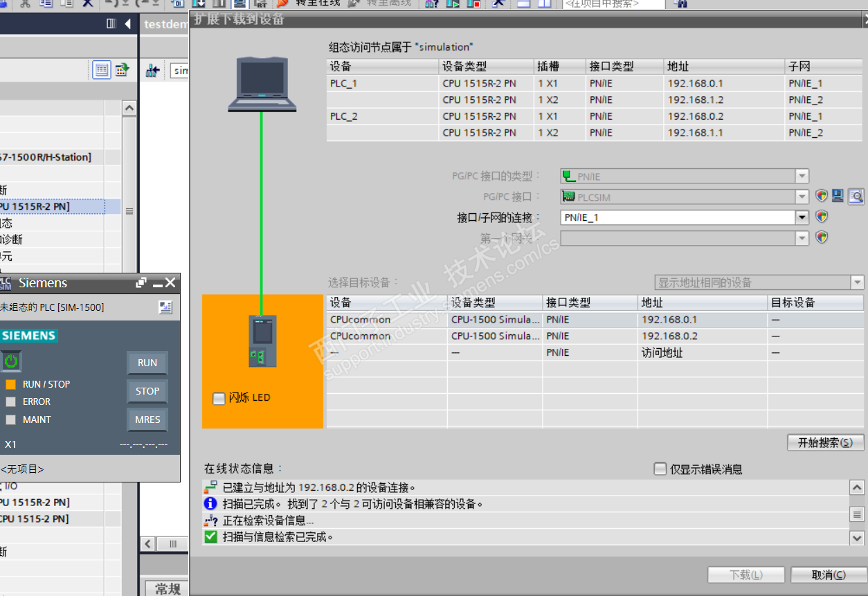
Task: Collapse the project tree with the left arrow
Action: coord(127,24)
